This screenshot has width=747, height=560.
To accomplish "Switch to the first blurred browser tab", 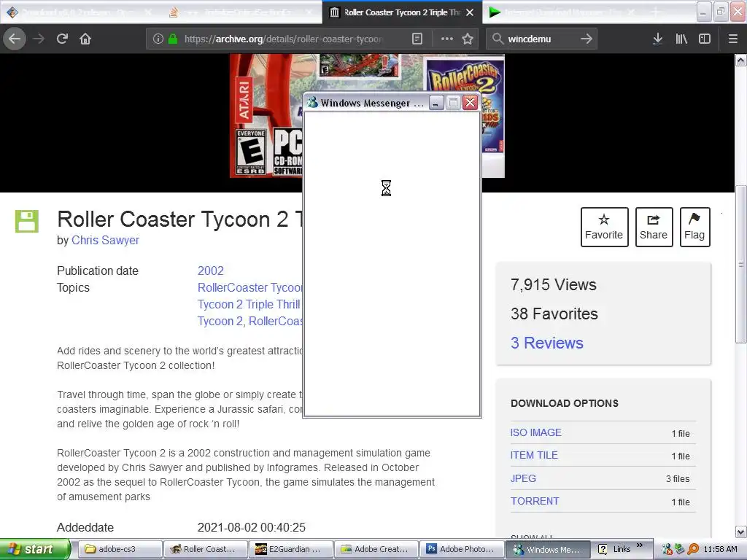I will [x=80, y=12].
